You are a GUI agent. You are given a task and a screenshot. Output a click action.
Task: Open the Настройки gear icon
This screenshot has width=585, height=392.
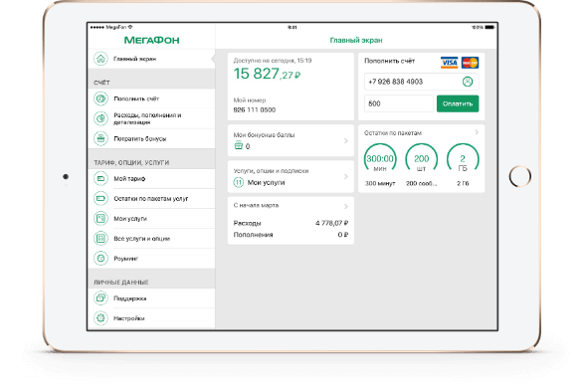click(100, 318)
